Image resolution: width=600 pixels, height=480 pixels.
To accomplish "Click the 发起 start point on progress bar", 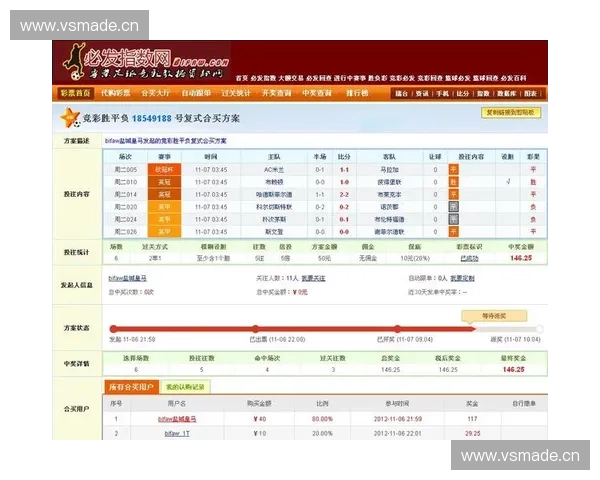I will pos(113,329).
